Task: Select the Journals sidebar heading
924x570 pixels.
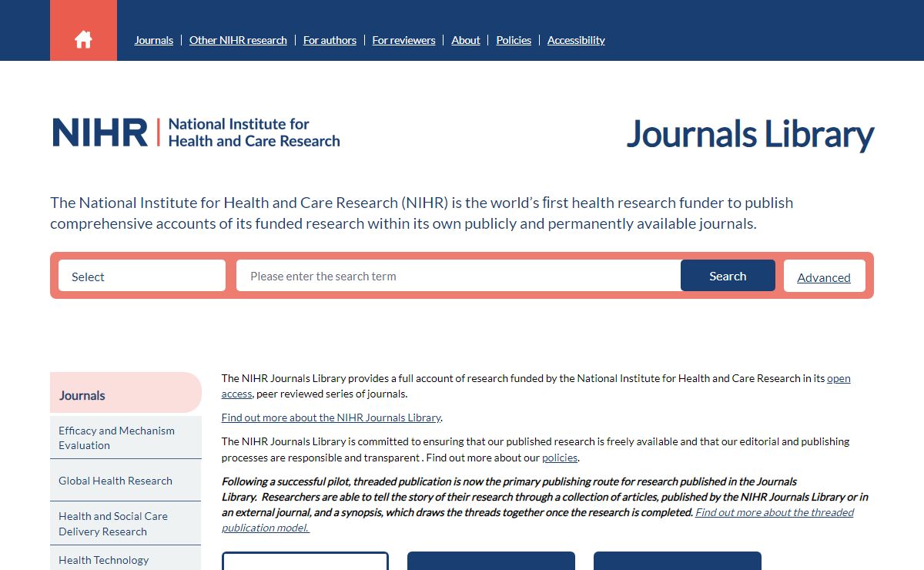Action: [126, 393]
